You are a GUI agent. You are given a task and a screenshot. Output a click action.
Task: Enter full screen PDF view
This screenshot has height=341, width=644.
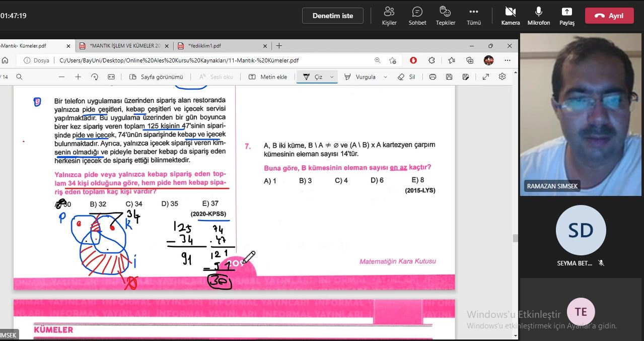click(x=486, y=77)
